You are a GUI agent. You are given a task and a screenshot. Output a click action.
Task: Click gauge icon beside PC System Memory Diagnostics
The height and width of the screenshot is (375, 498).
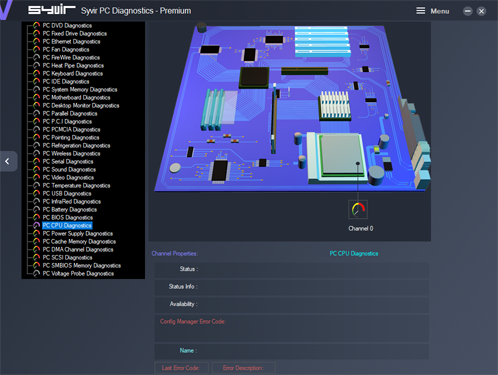tap(36, 89)
